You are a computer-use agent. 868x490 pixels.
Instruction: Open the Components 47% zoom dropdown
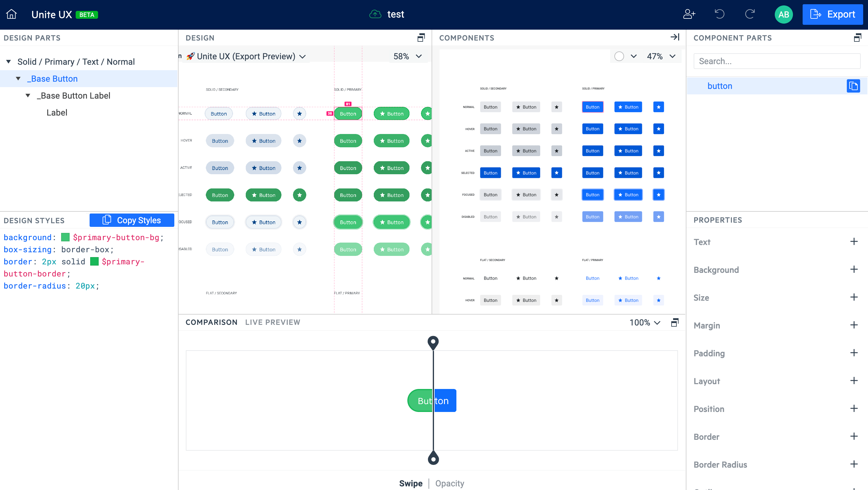(661, 56)
